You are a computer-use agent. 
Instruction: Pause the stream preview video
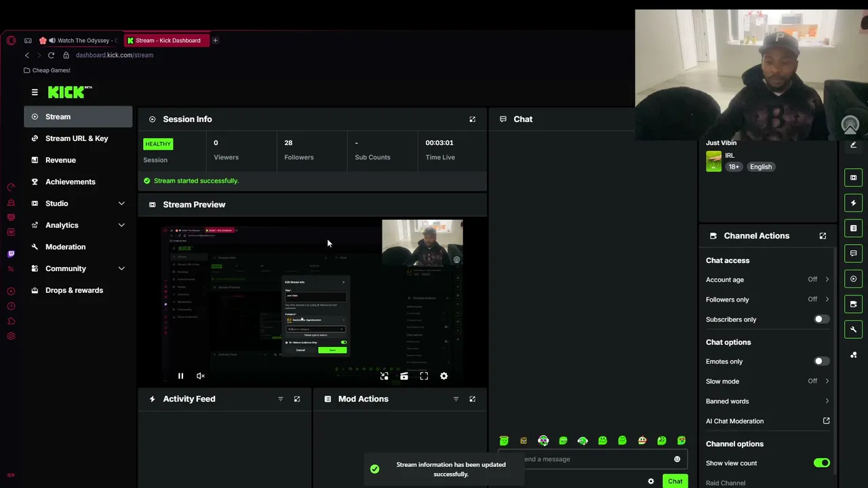pos(180,376)
